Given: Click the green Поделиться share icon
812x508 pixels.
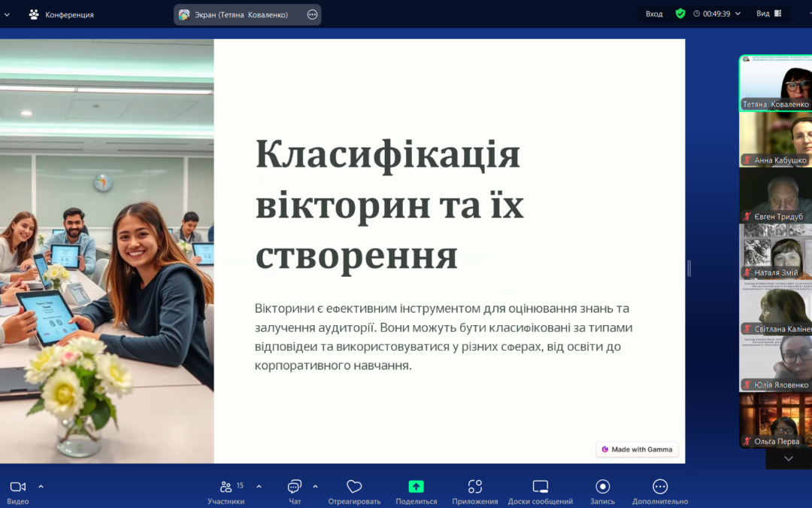Looking at the screenshot, I should 416,486.
